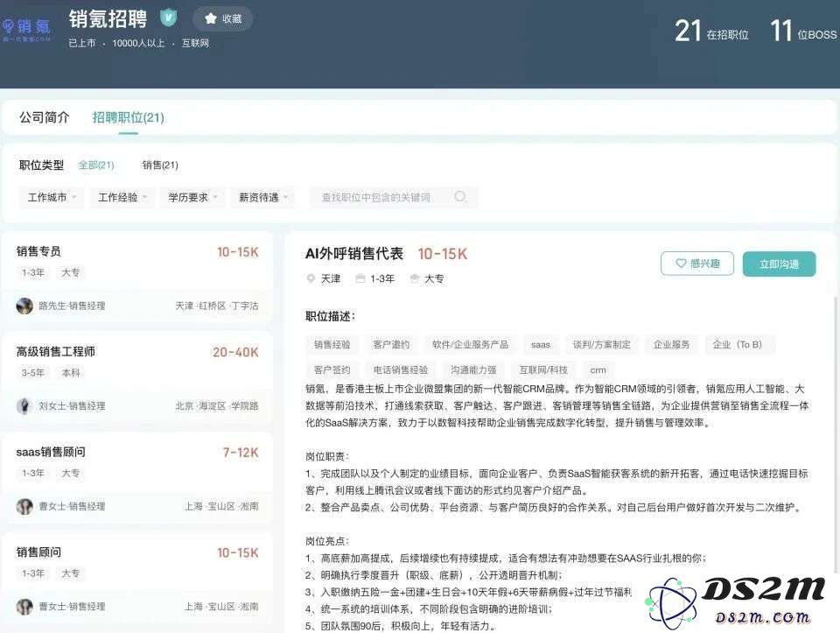Image resolution: width=840 pixels, height=633 pixels.
Task: Open the 工作城市 dropdown
Action: coord(52,197)
